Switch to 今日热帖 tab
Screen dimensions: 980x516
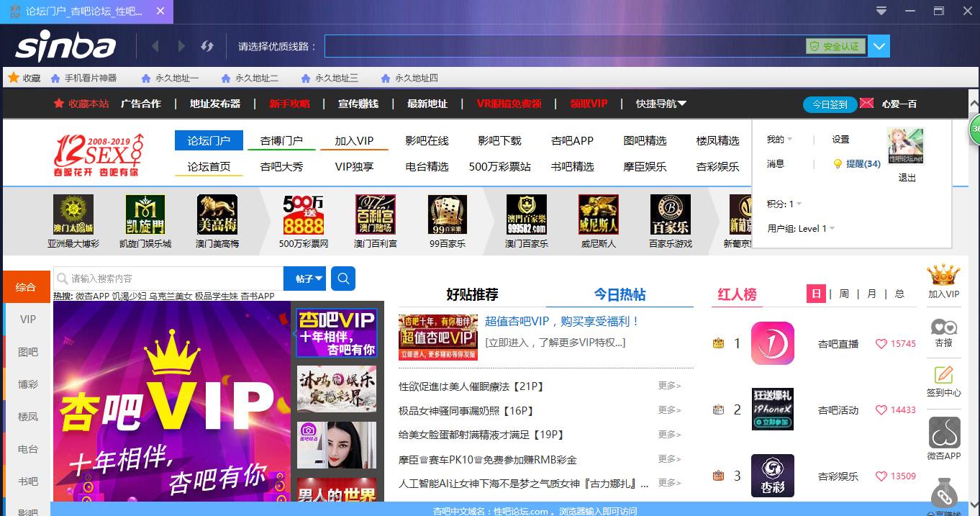pyautogui.click(x=620, y=294)
